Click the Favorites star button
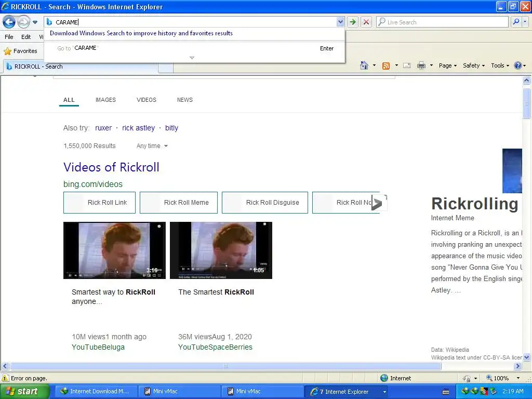The height and width of the screenshot is (399, 532). tap(20, 51)
